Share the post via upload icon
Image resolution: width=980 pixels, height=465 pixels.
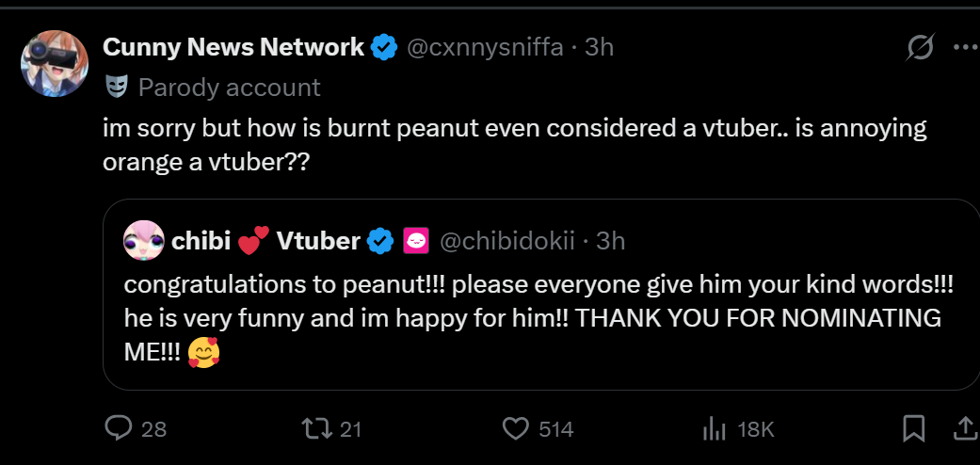point(965,429)
